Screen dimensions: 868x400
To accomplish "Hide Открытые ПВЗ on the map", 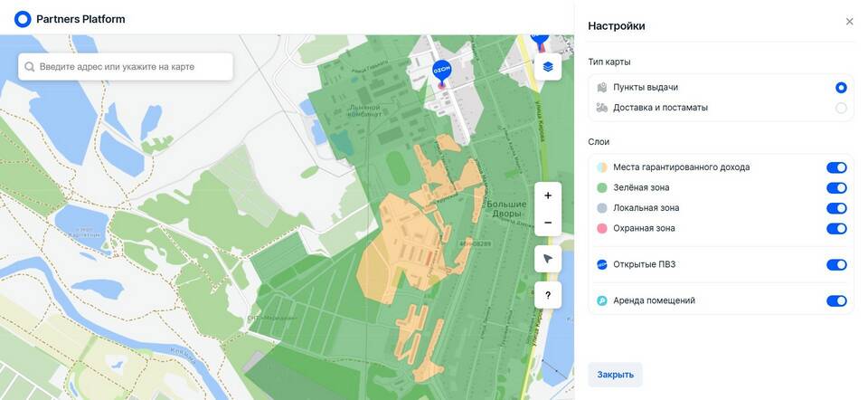I will [x=836, y=265].
